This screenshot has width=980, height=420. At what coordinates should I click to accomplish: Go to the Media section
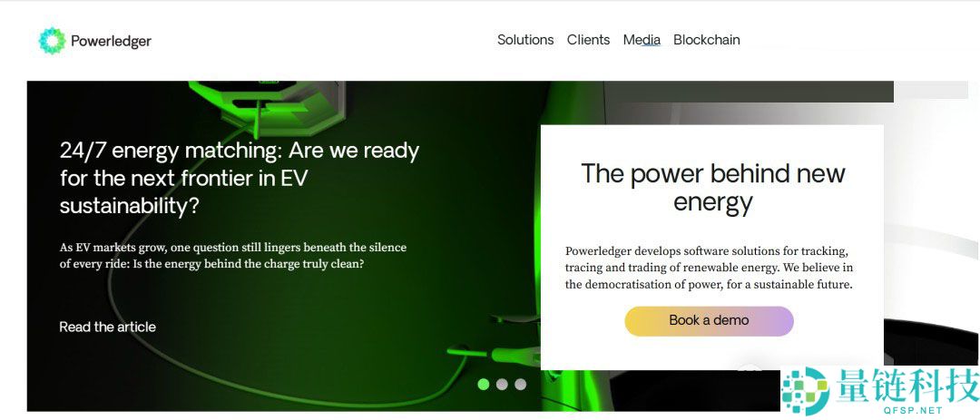[x=642, y=39]
